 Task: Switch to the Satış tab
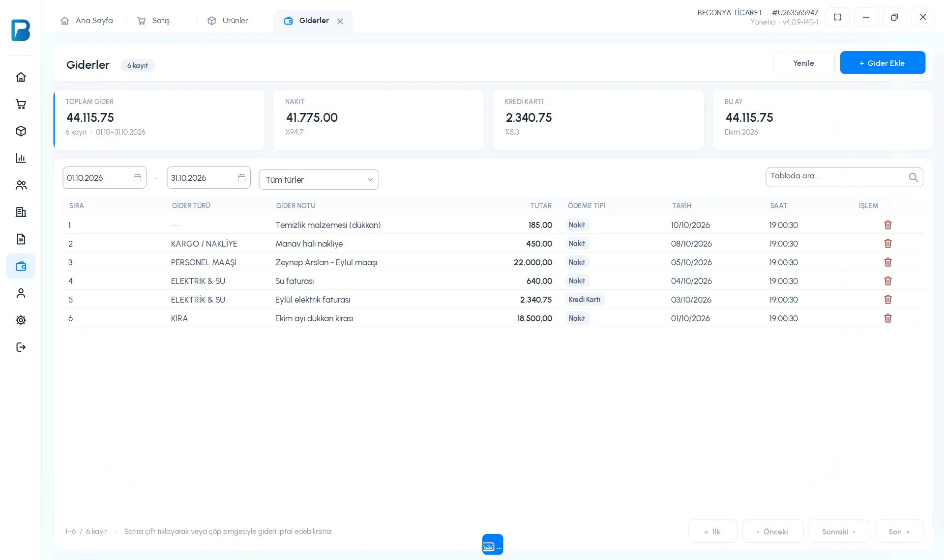click(154, 21)
